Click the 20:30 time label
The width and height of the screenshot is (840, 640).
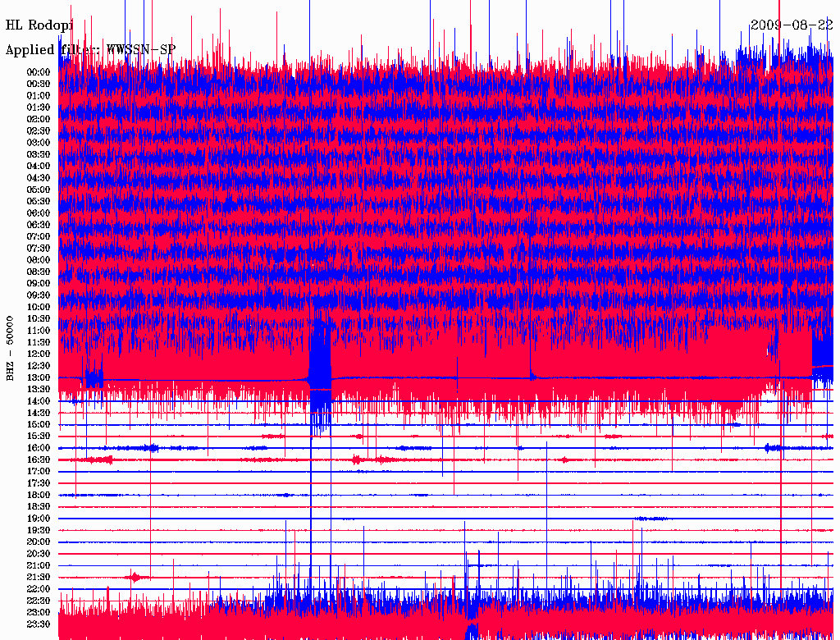(38, 554)
